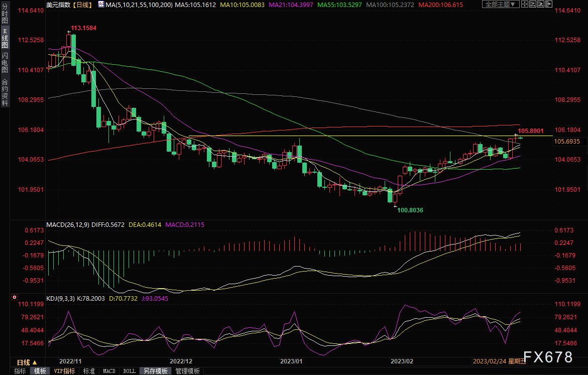Click the 113.1584 high price marker
The image size is (588, 375).
pyautogui.click(x=84, y=28)
